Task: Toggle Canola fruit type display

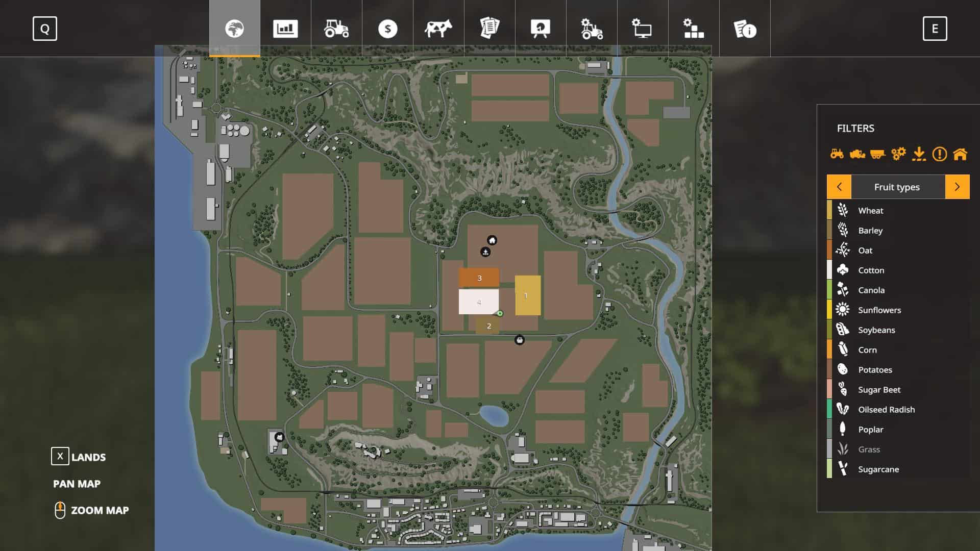Action: click(x=898, y=290)
